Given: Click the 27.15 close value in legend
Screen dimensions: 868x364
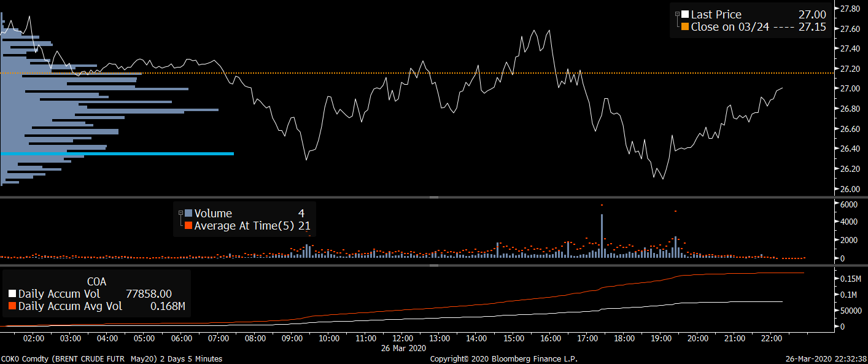Looking at the screenshot, I should click(812, 27).
